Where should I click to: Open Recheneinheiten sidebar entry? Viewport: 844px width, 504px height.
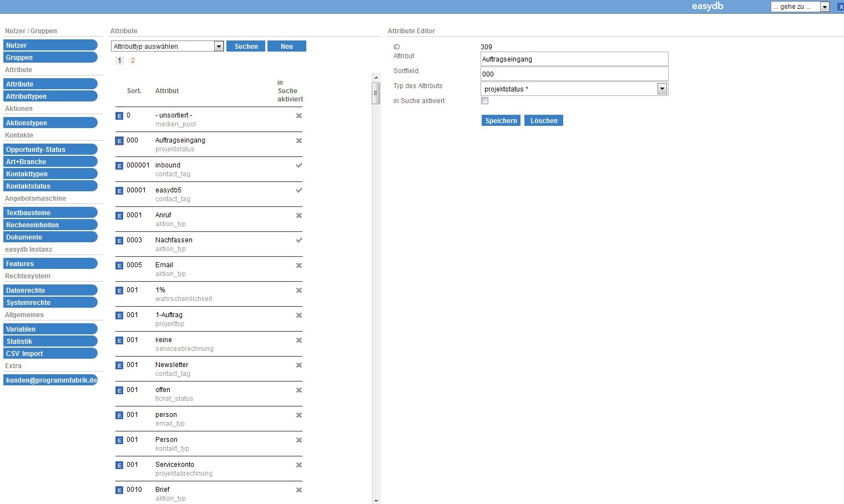pyautogui.click(x=50, y=225)
